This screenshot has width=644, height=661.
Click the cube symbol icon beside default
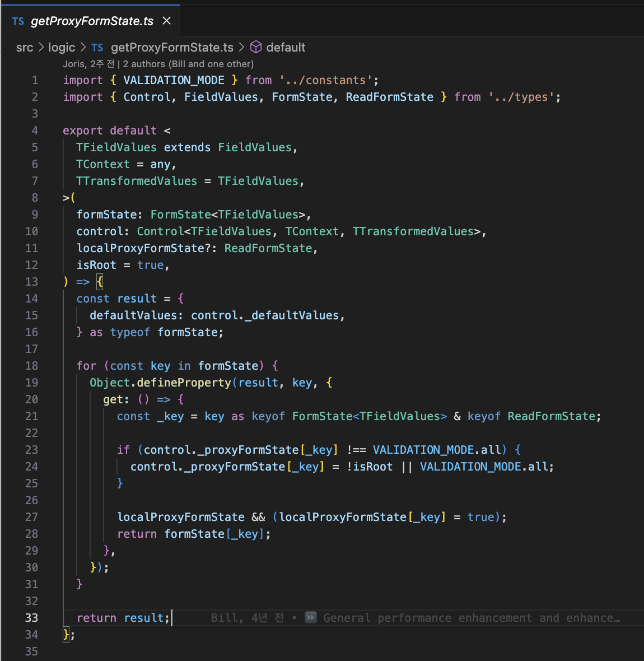point(256,47)
